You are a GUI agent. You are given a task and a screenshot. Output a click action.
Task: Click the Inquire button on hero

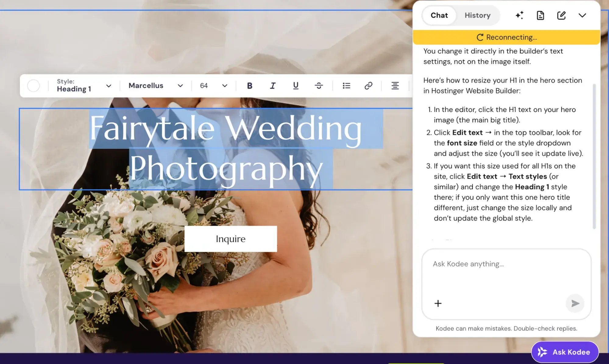(x=231, y=239)
